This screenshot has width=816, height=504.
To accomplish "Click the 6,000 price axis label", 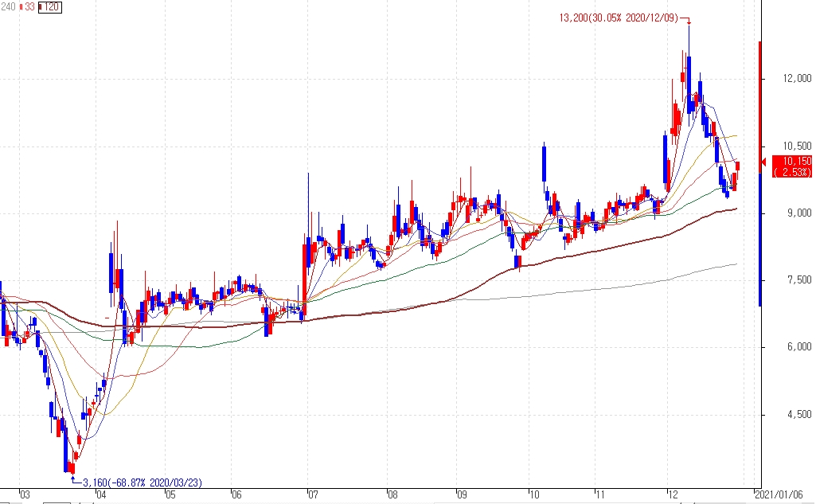I will click(798, 347).
